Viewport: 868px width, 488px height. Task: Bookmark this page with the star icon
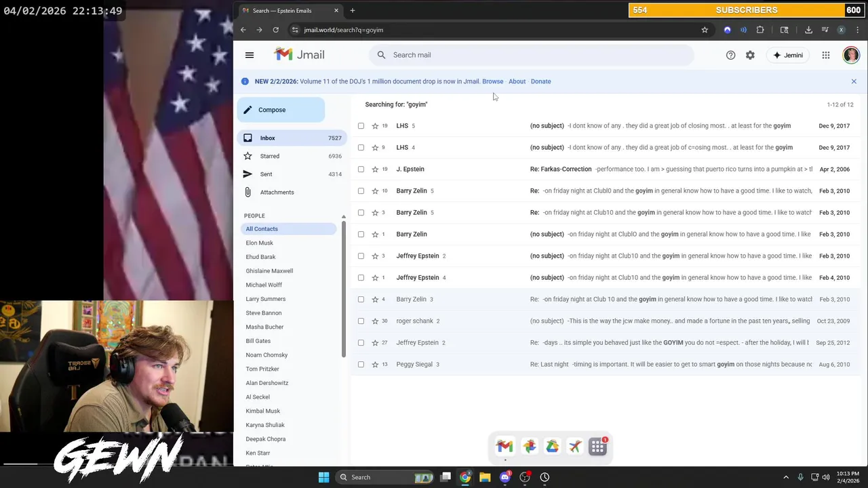(x=705, y=30)
